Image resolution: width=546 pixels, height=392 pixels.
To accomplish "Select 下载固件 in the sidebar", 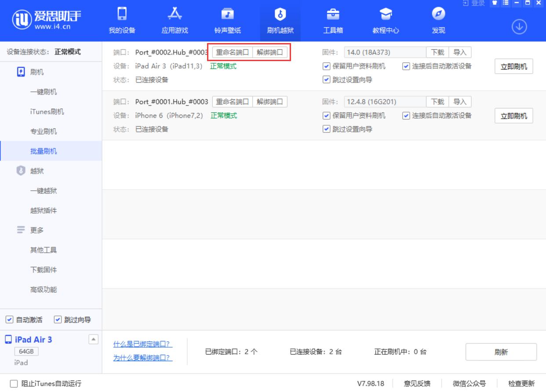I will click(x=44, y=270).
